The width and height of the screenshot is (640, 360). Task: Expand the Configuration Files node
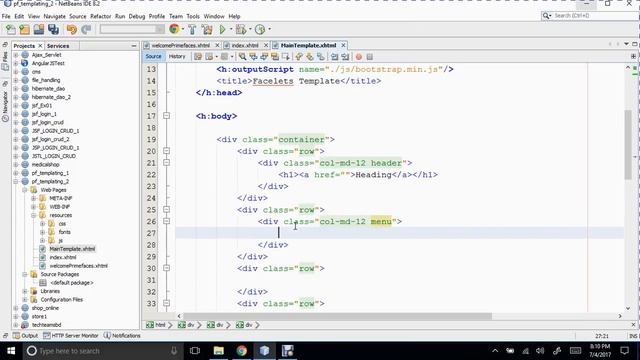(x=24, y=300)
